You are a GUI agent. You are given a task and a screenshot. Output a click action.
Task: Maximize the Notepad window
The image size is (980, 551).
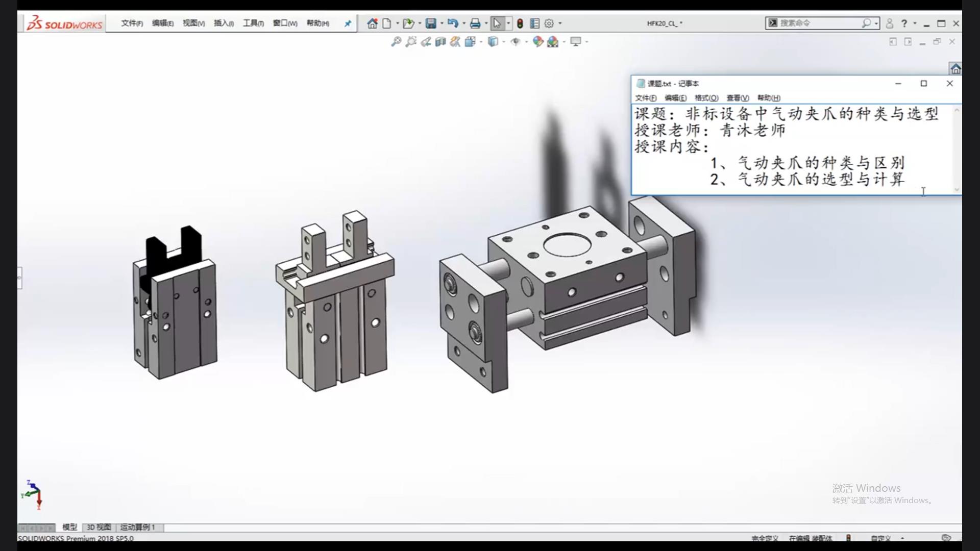click(x=923, y=84)
